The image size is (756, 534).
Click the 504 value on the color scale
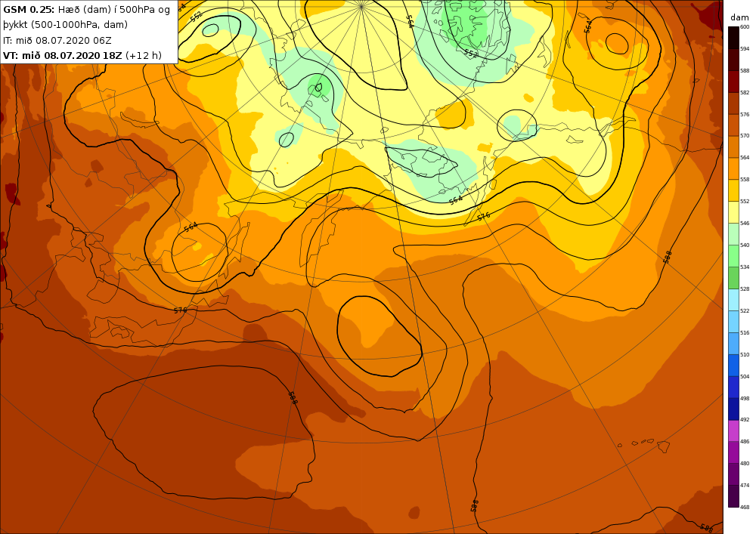click(745, 376)
